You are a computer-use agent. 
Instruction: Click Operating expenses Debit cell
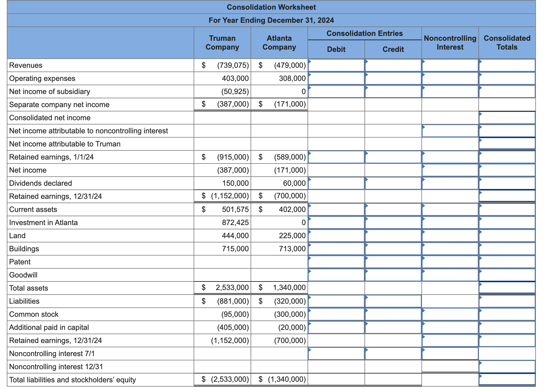pyautogui.click(x=336, y=78)
